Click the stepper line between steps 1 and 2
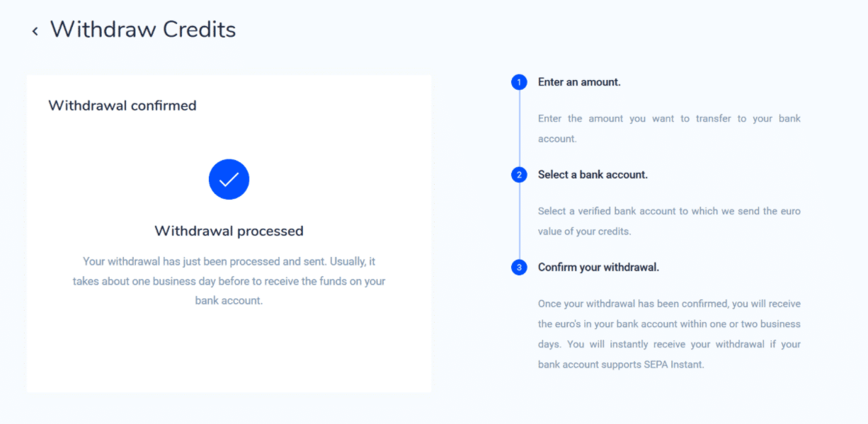The width and height of the screenshot is (868, 424). pos(519,128)
